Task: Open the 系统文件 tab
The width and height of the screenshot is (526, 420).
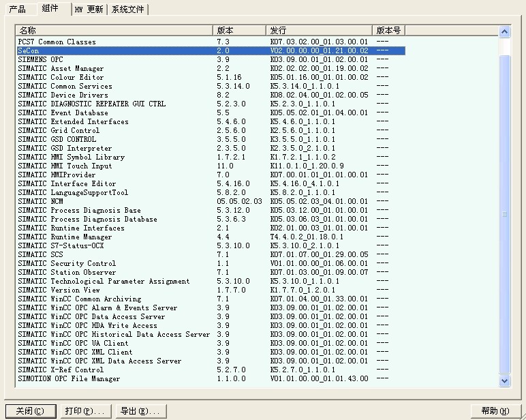Action: point(128,10)
